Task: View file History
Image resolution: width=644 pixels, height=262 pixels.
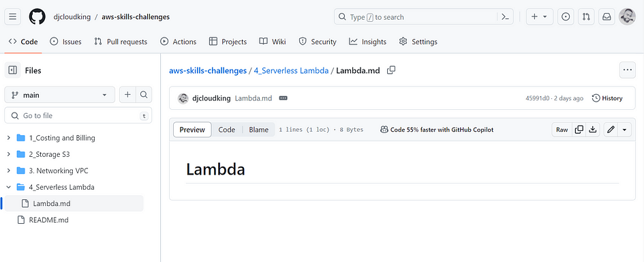Action: coord(607,98)
